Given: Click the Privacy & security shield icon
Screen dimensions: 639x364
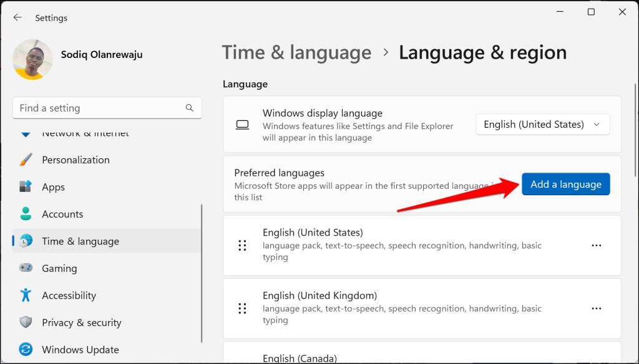Looking at the screenshot, I should 26,322.
